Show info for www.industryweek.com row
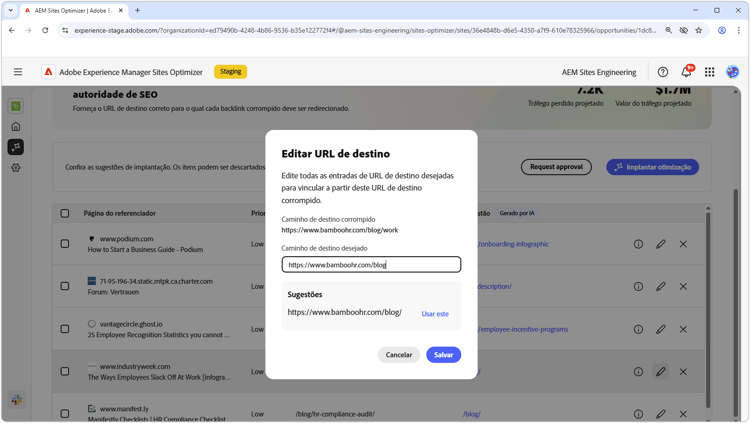 pyautogui.click(x=638, y=371)
